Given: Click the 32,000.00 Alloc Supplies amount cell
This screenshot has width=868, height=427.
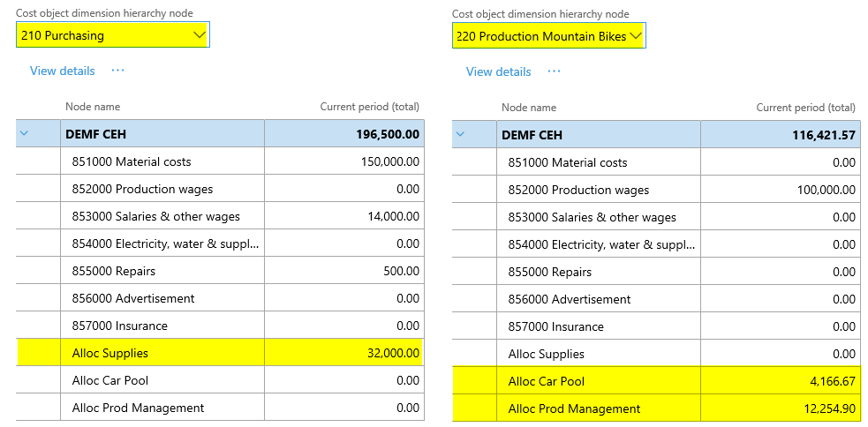Looking at the screenshot, I should point(393,353).
